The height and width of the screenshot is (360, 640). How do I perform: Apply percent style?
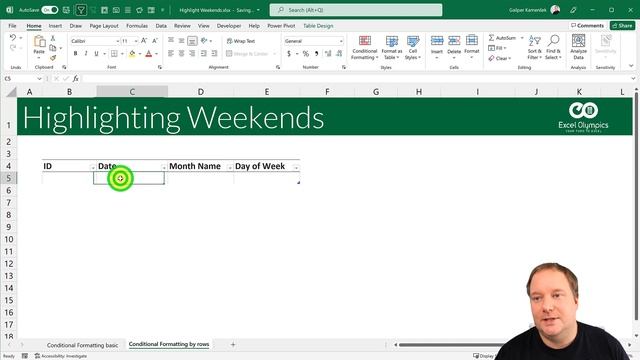tap(305, 53)
